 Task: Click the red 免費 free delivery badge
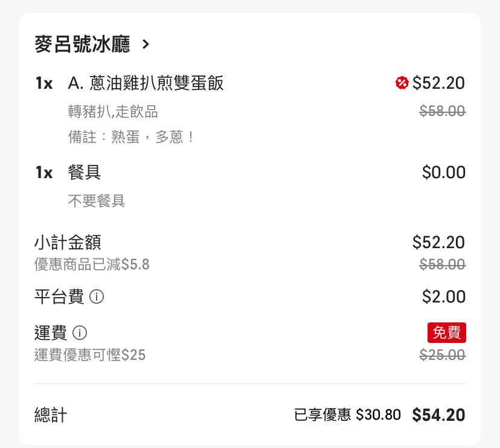(447, 333)
